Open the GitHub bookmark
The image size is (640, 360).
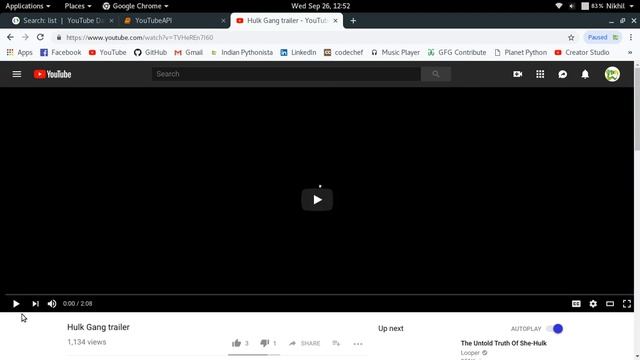pos(150,52)
